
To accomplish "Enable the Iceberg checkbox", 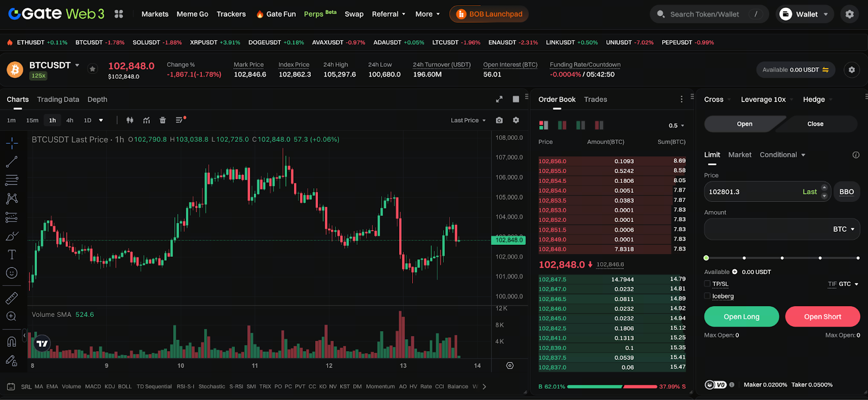I will click(707, 296).
